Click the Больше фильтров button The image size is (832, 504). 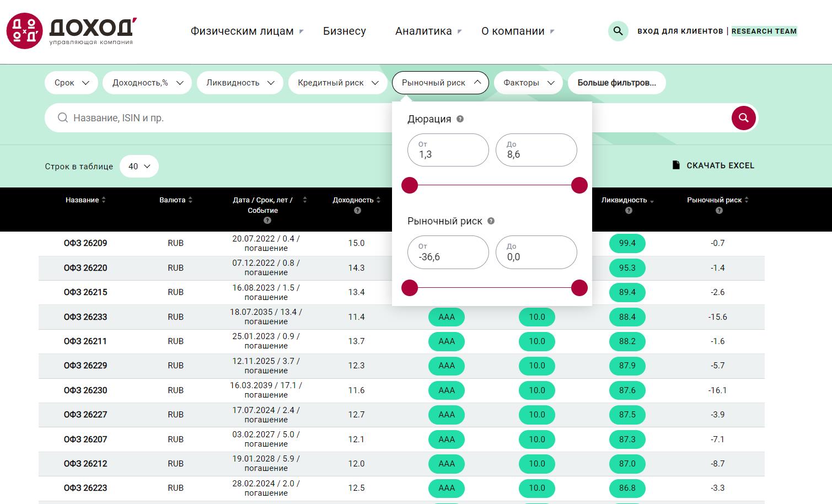[616, 83]
